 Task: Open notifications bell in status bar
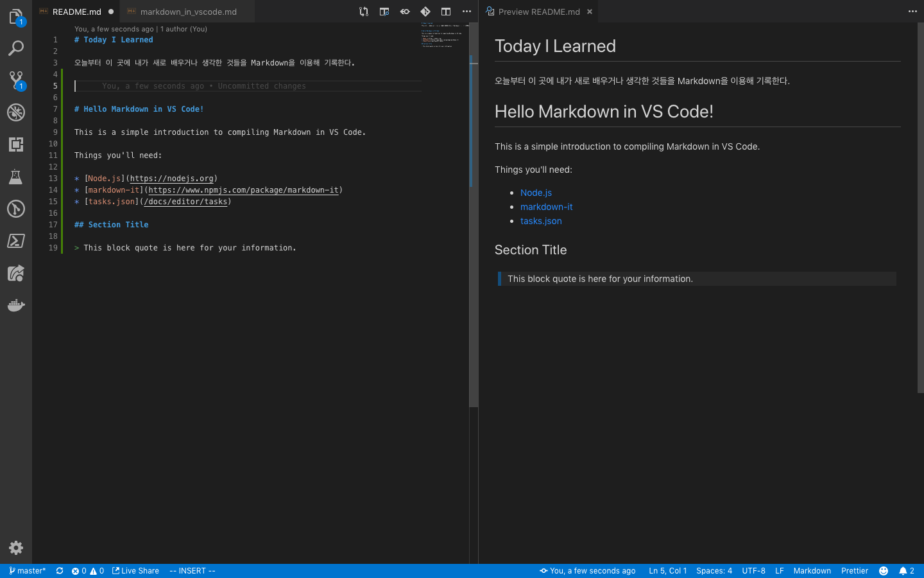coord(907,571)
